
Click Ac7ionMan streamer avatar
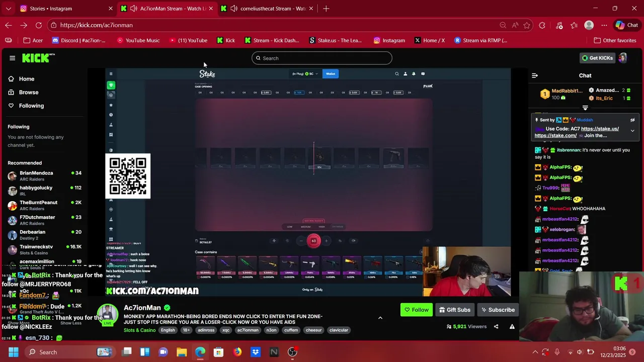107,315
